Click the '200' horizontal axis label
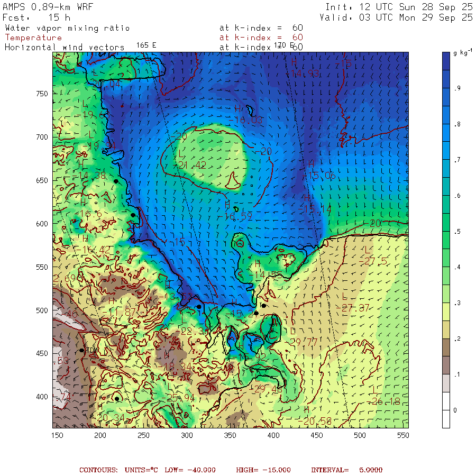 click(x=100, y=435)
